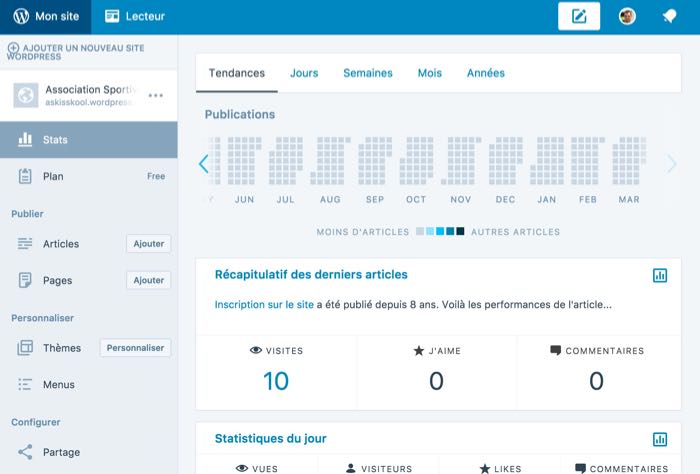
Task: Click stats chart icon in Statistiques du jour
Action: (x=660, y=439)
